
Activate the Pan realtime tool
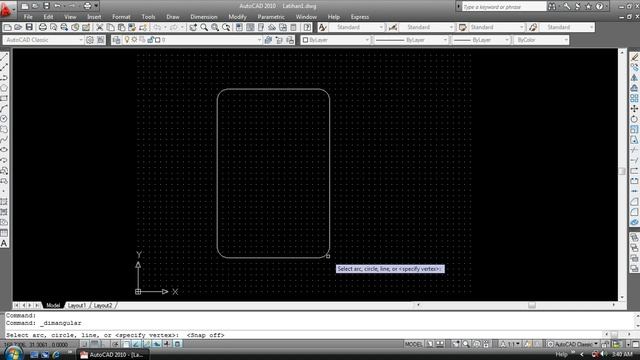(x=193, y=27)
